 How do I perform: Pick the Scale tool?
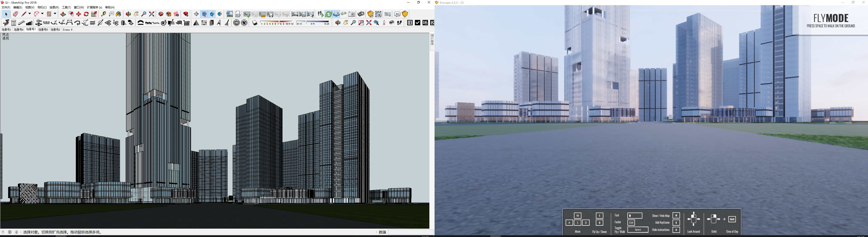94,14
